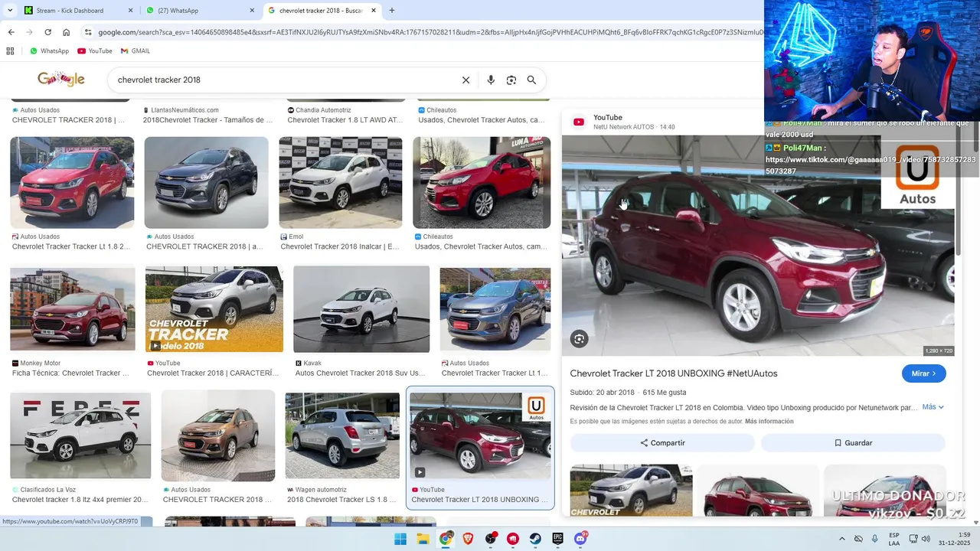The height and width of the screenshot is (551, 980).
Task: Start voice search with microphone icon
Action: tap(491, 80)
